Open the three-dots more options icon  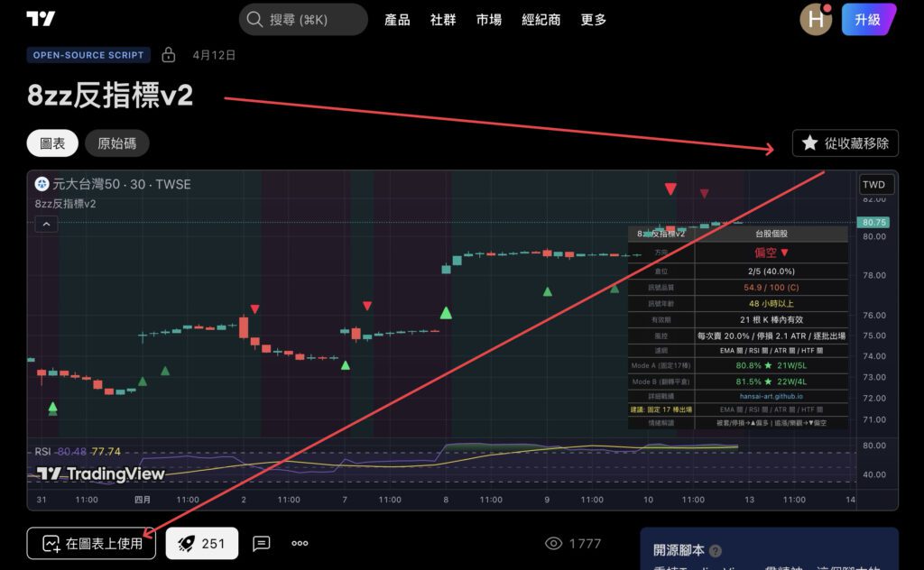300,543
